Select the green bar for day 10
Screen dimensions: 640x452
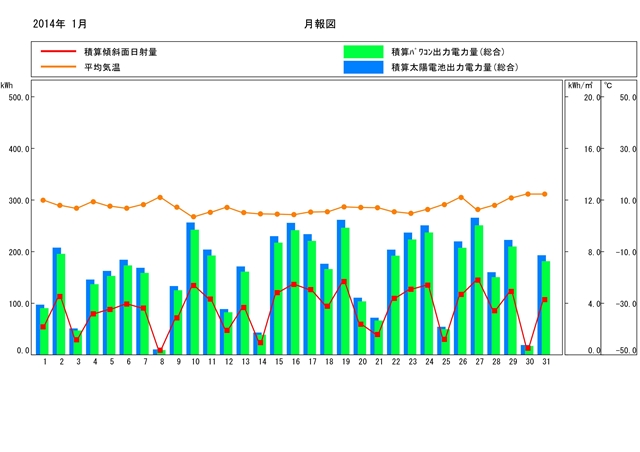pyautogui.click(x=195, y=292)
